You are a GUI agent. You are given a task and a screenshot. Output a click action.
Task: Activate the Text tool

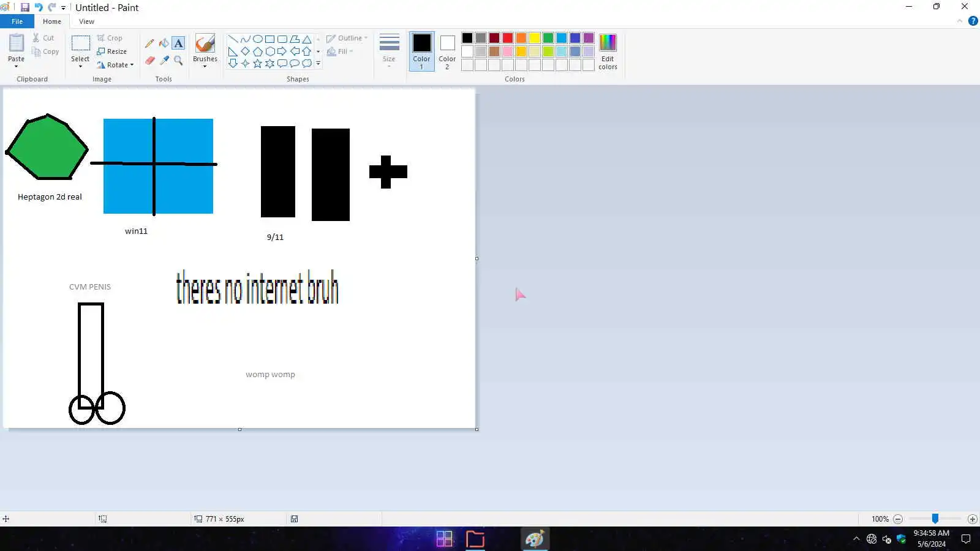pyautogui.click(x=178, y=43)
